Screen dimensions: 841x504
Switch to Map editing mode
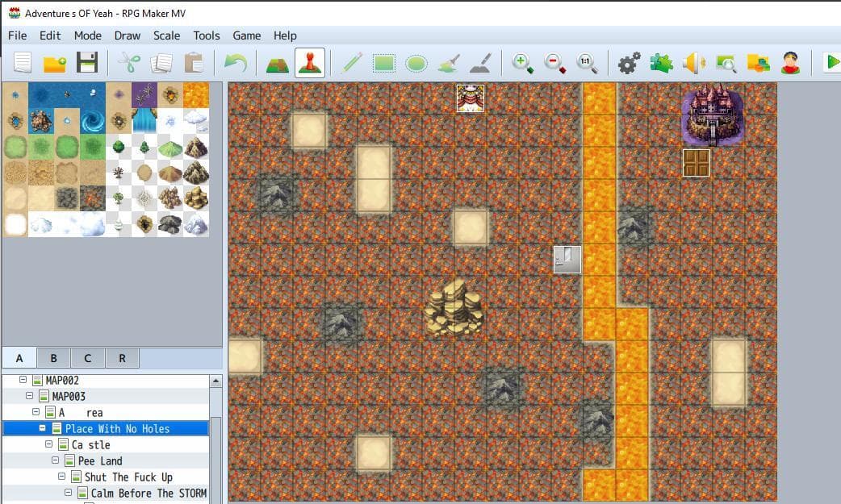click(x=278, y=63)
